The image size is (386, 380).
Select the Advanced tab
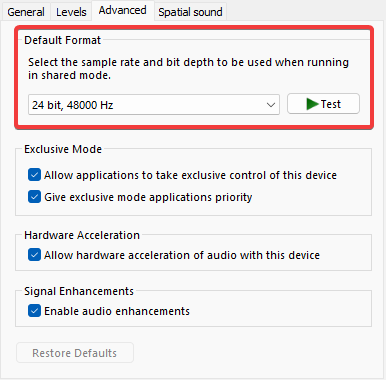pyautogui.click(x=122, y=11)
